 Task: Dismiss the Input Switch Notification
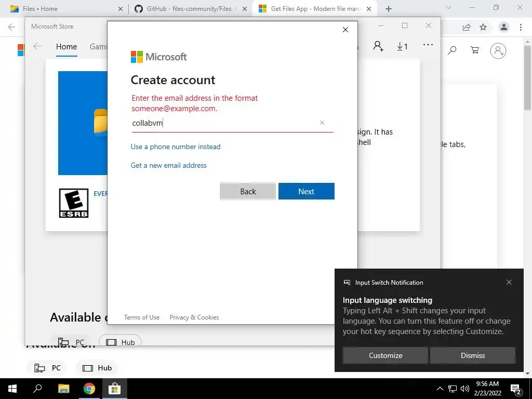[473, 355]
